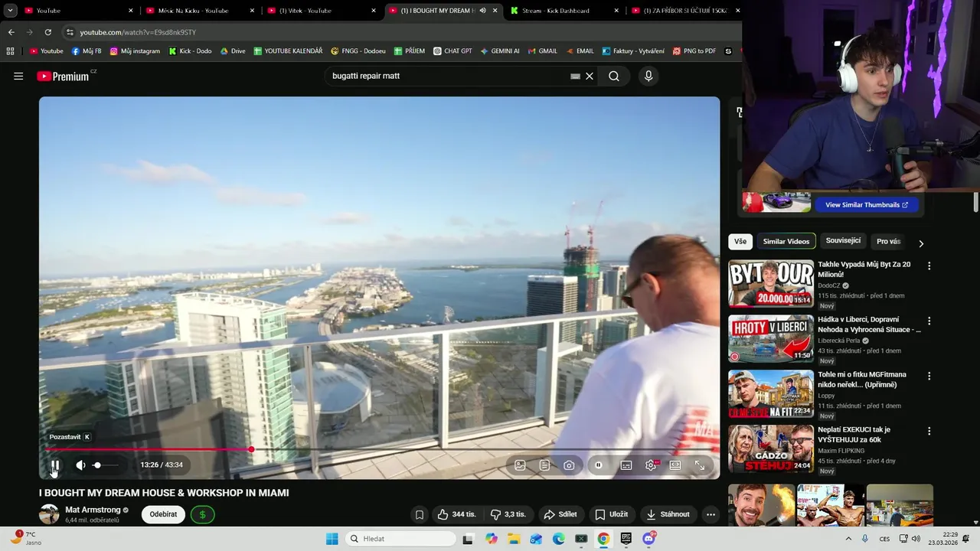
Task: Select the Vše filter chip
Action: pyautogui.click(x=740, y=241)
